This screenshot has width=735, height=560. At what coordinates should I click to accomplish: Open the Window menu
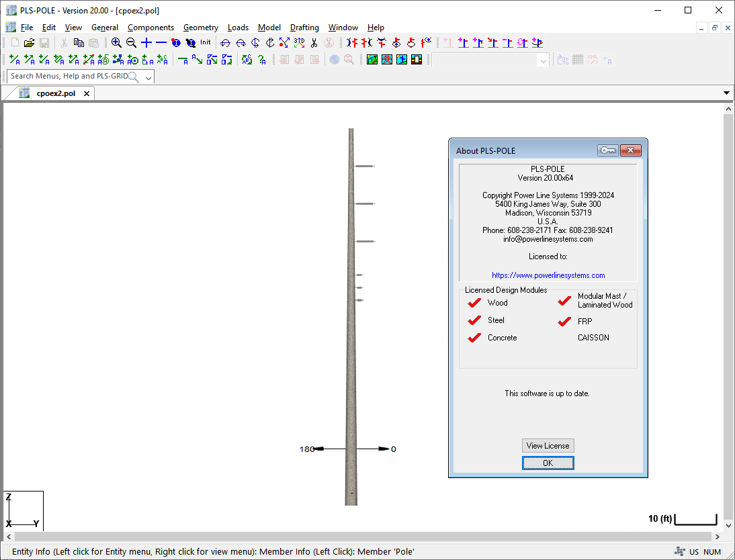tap(343, 28)
